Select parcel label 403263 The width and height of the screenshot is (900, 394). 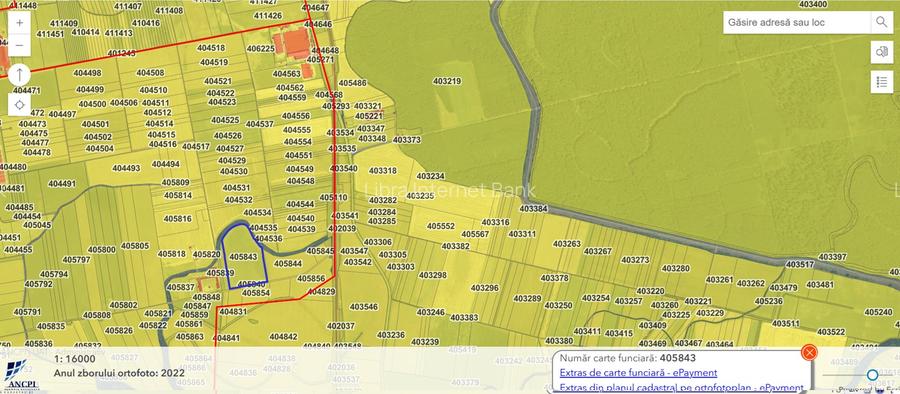pos(567,244)
